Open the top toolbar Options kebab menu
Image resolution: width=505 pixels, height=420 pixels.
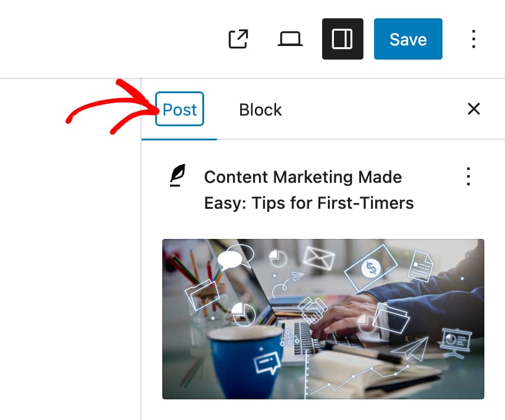[473, 39]
